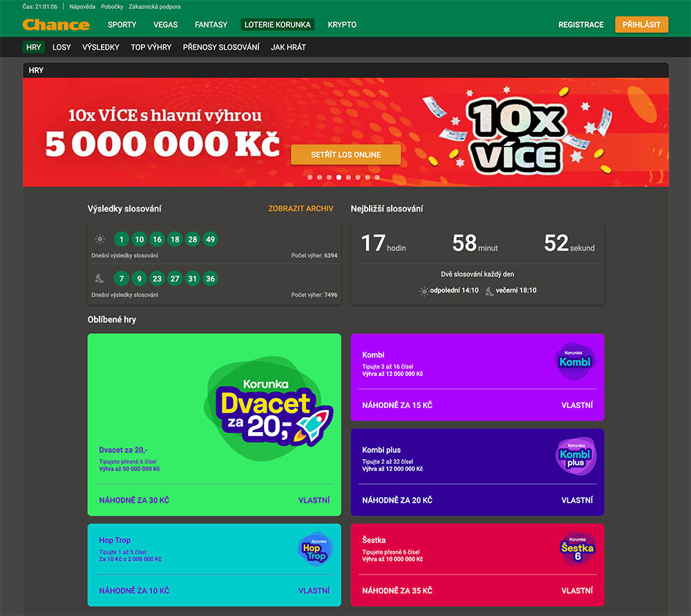Select the active fourth banner carousel dot
Viewport: 691px width, 616px height.
[x=339, y=177]
